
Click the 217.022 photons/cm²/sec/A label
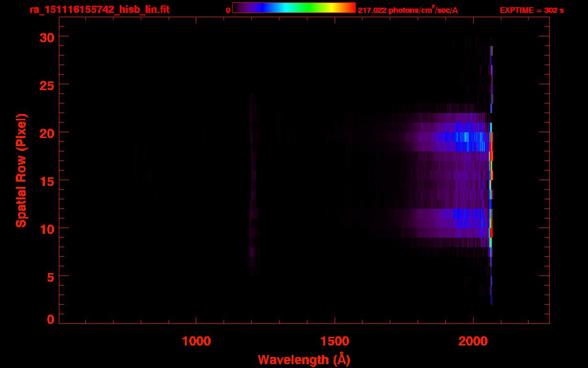click(408, 10)
